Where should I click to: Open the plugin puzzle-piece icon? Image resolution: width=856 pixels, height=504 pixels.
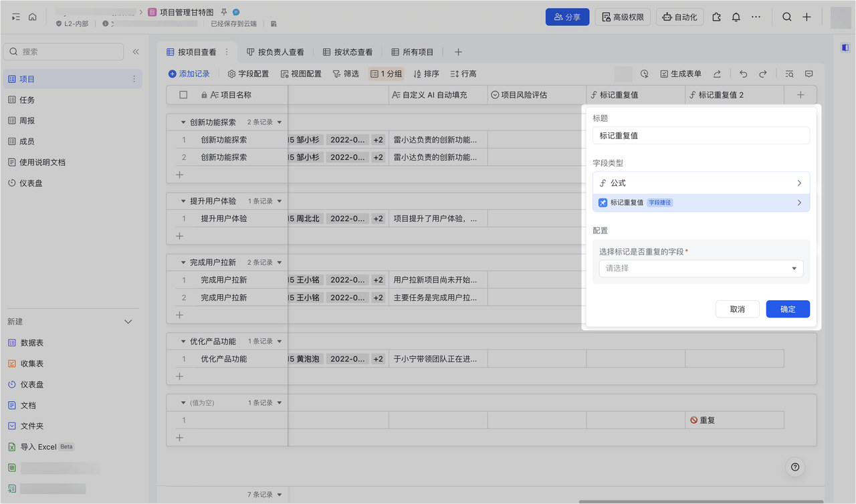pos(717,17)
